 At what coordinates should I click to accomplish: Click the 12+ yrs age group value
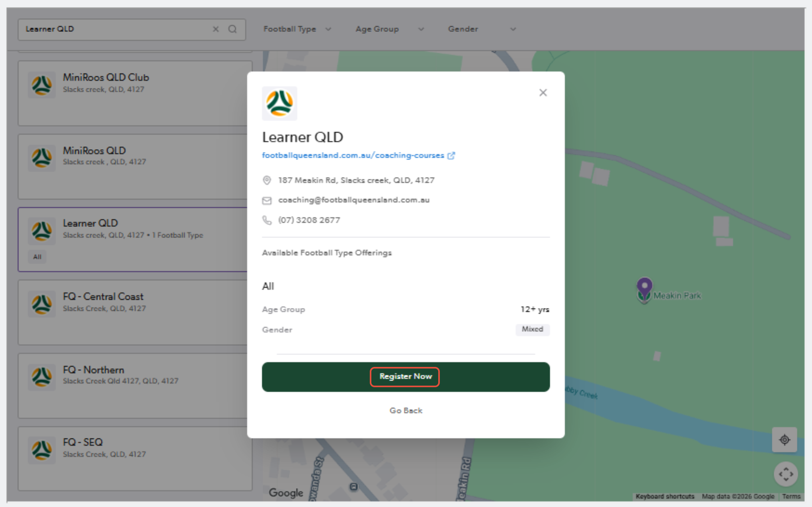pos(535,309)
